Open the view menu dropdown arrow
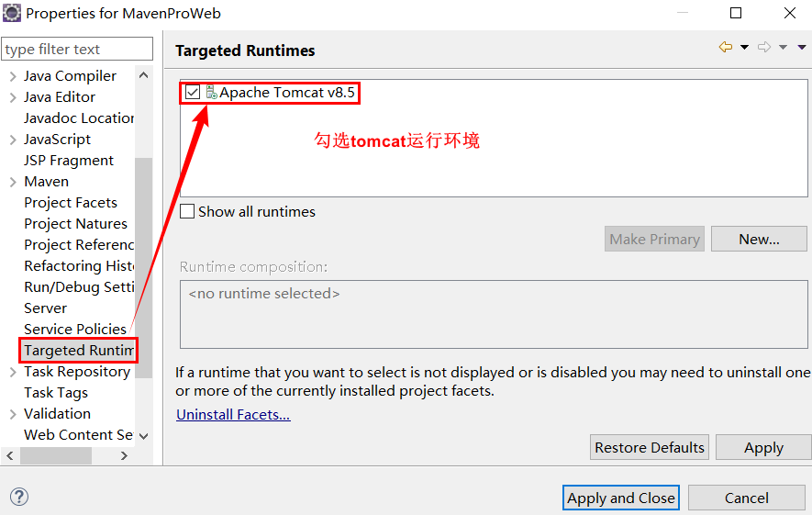 point(802,47)
